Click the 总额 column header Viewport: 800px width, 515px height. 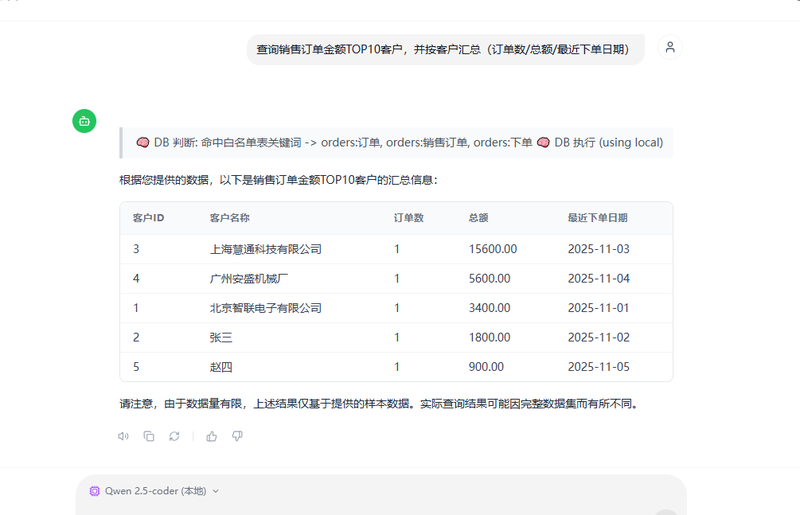pyautogui.click(x=479, y=218)
